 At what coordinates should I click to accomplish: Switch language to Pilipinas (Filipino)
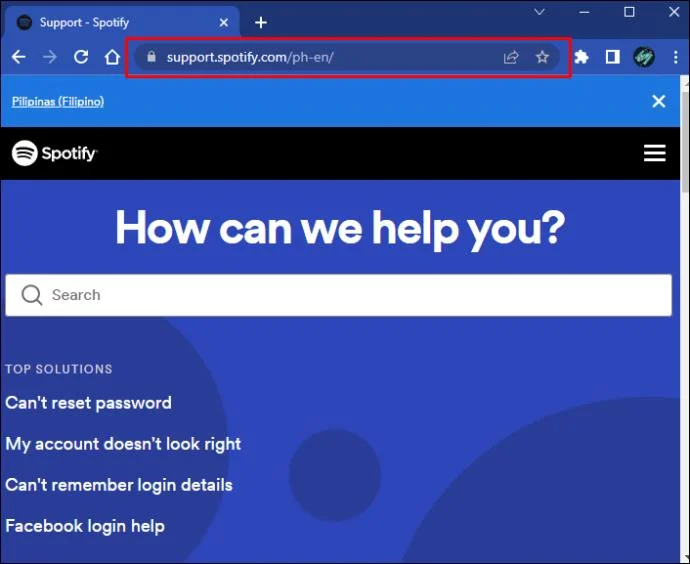(58, 102)
